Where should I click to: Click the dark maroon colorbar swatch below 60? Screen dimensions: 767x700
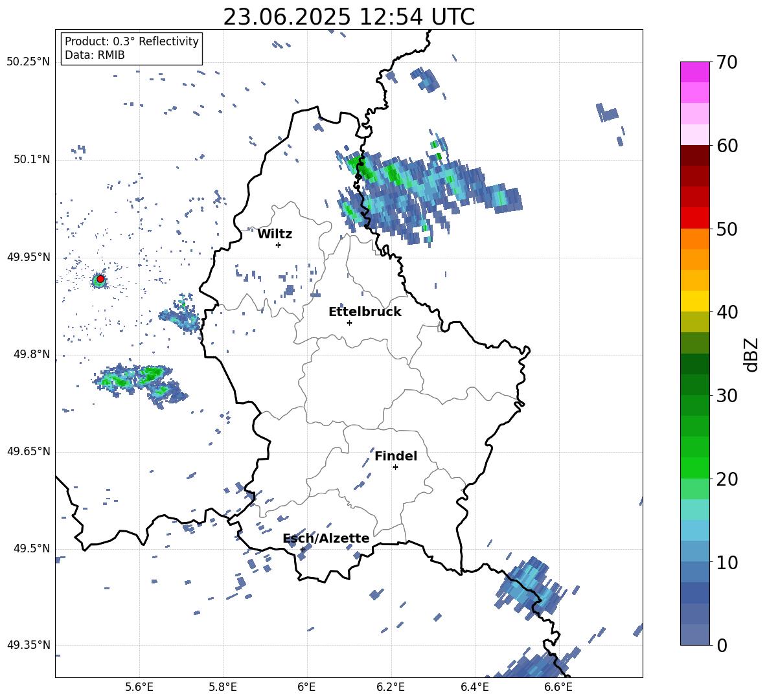(x=694, y=155)
